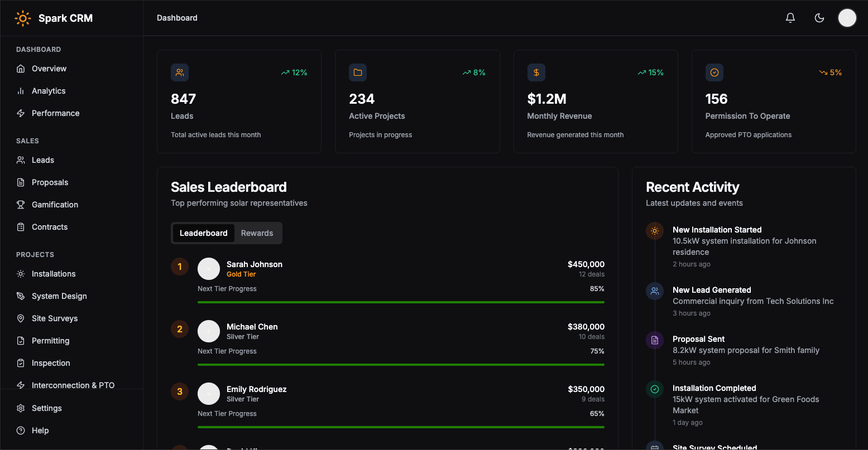This screenshot has height=450, width=868.
Task: Go to the Settings label
Action: [47, 408]
